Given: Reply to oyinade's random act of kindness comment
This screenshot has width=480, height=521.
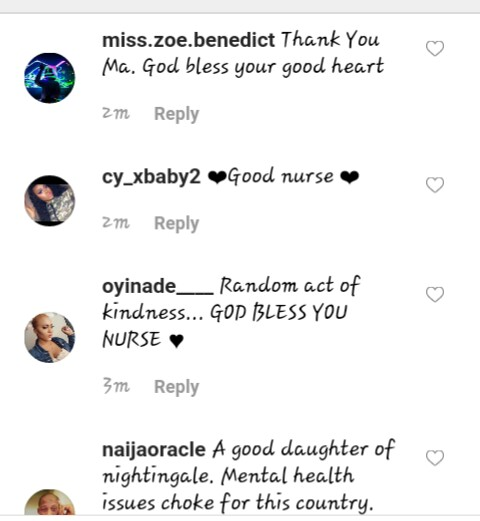Looking at the screenshot, I should point(176,387).
